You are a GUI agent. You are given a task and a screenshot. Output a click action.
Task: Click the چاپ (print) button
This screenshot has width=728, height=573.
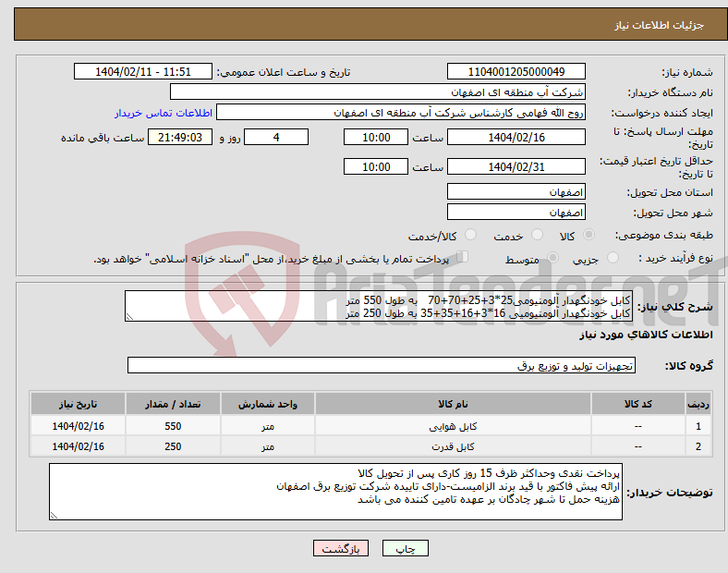click(405, 548)
